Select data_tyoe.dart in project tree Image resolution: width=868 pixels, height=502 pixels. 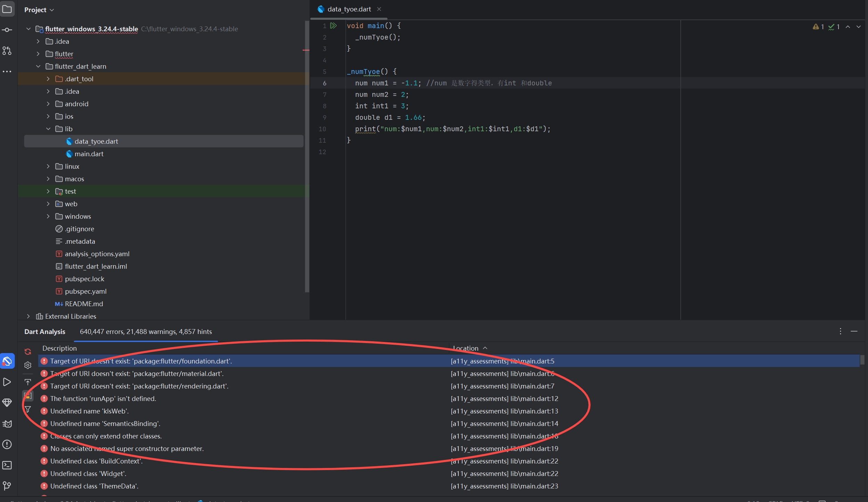coord(164,141)
